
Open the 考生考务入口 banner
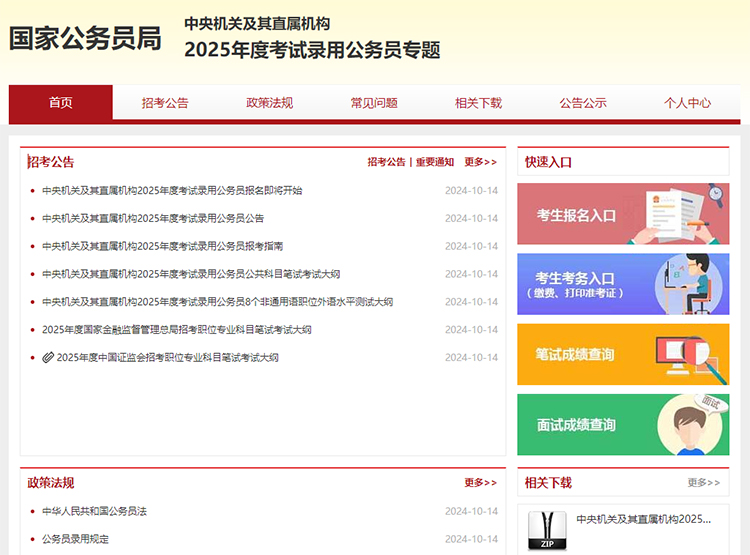click(622, 284)
